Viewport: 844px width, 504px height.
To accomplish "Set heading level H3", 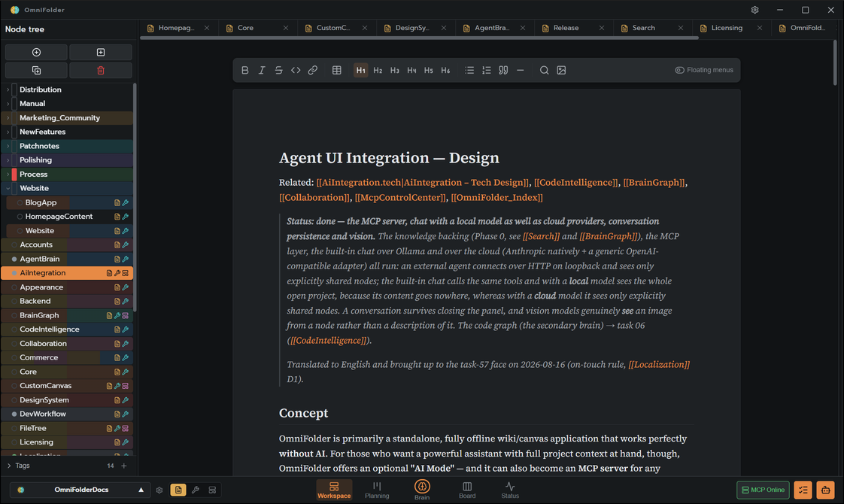I will tap(395, 70).
